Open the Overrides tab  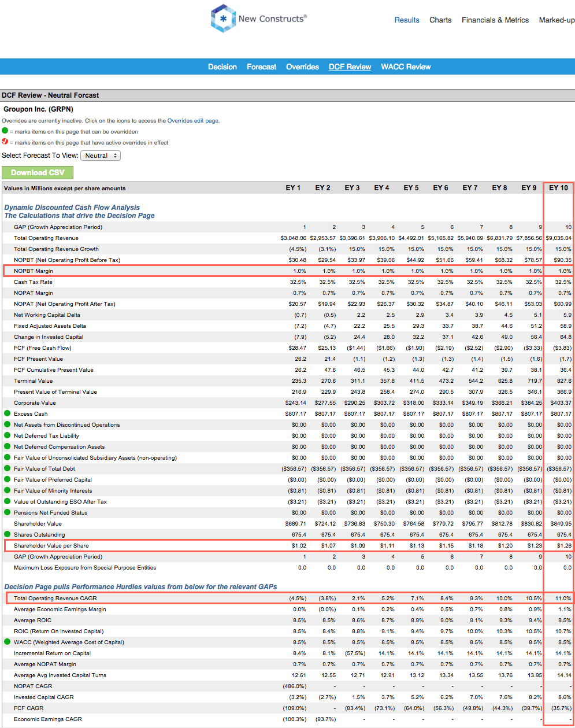pos(302,66)
